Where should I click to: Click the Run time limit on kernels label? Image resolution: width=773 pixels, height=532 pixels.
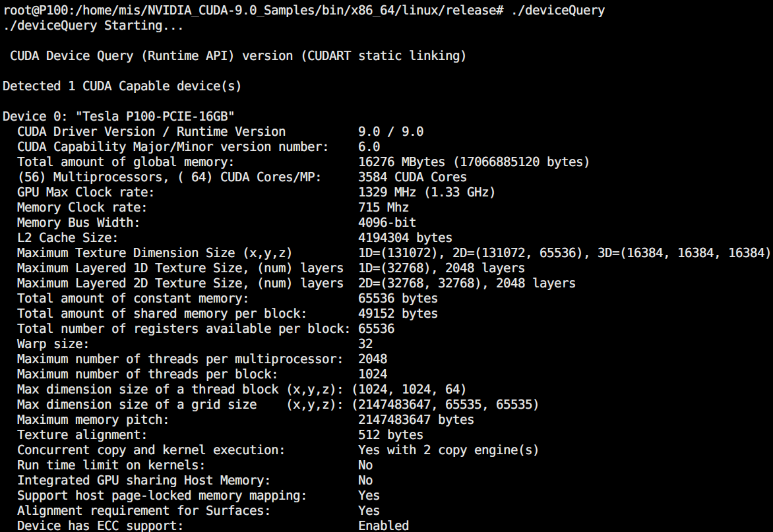[111, 465]
